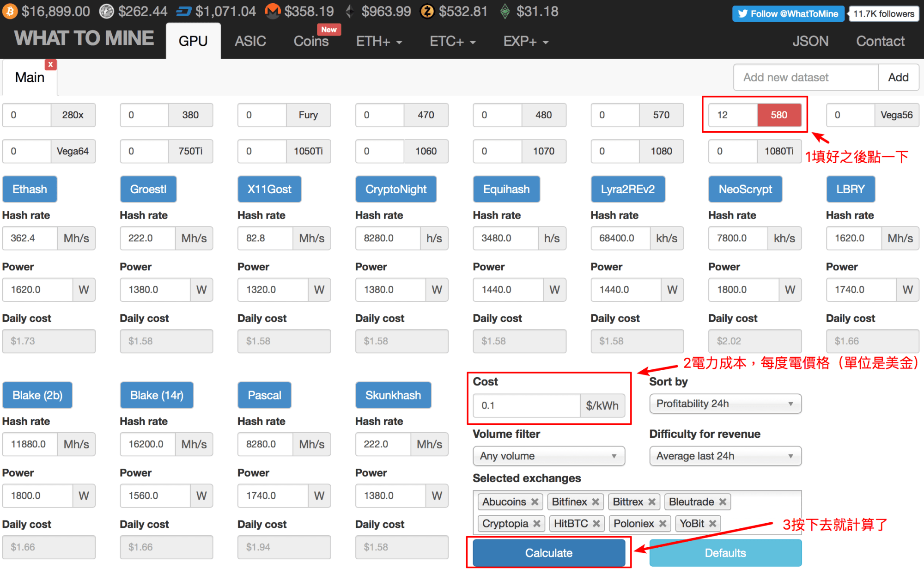Click the WHAT TO MINE logo
924x569 pixels.
pos(84,38)
